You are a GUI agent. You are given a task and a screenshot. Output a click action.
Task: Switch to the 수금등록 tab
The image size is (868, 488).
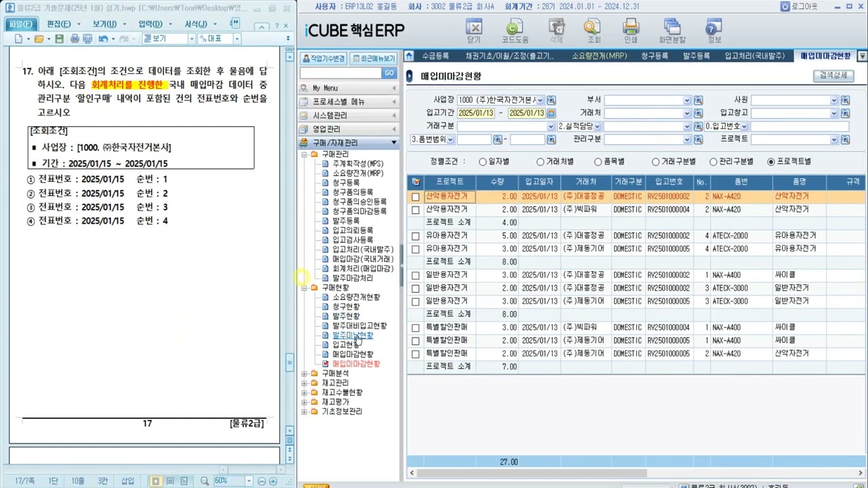[x=435, y=56]
